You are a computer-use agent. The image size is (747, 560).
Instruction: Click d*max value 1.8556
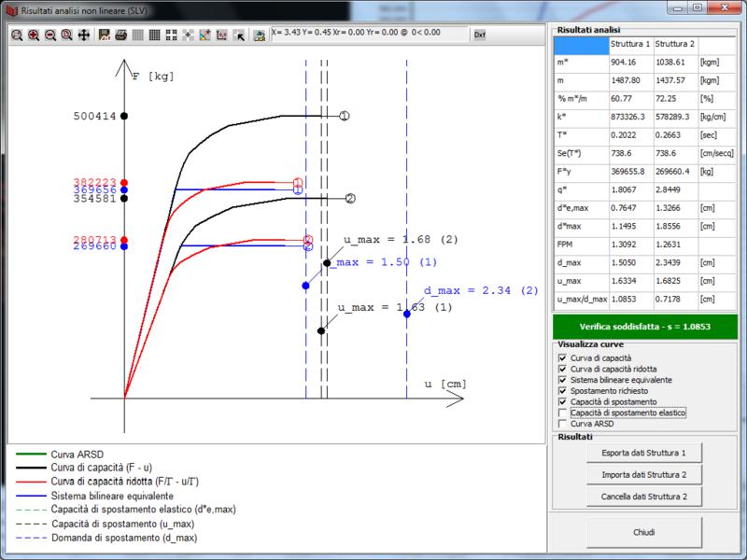click(x=676, y=226)
